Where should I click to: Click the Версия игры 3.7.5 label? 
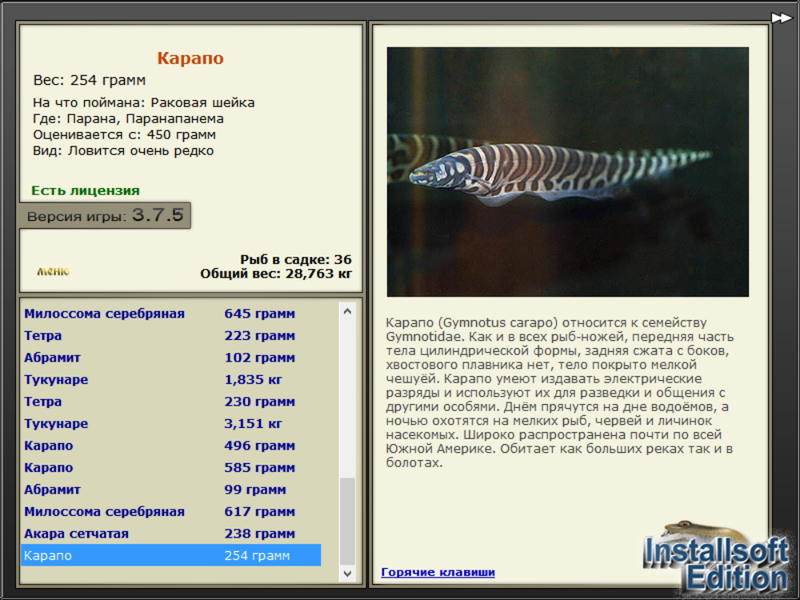(x=105, y=215)
